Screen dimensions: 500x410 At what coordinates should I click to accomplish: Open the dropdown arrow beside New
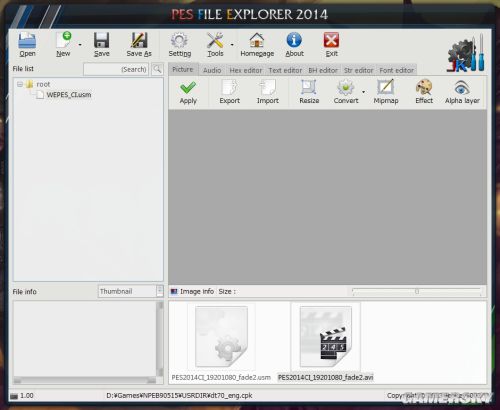tap(80, 45)
